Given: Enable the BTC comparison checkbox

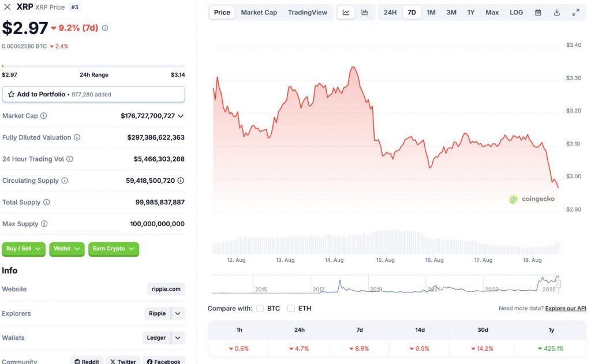Looking at the screenshot, I should [260, 309].
